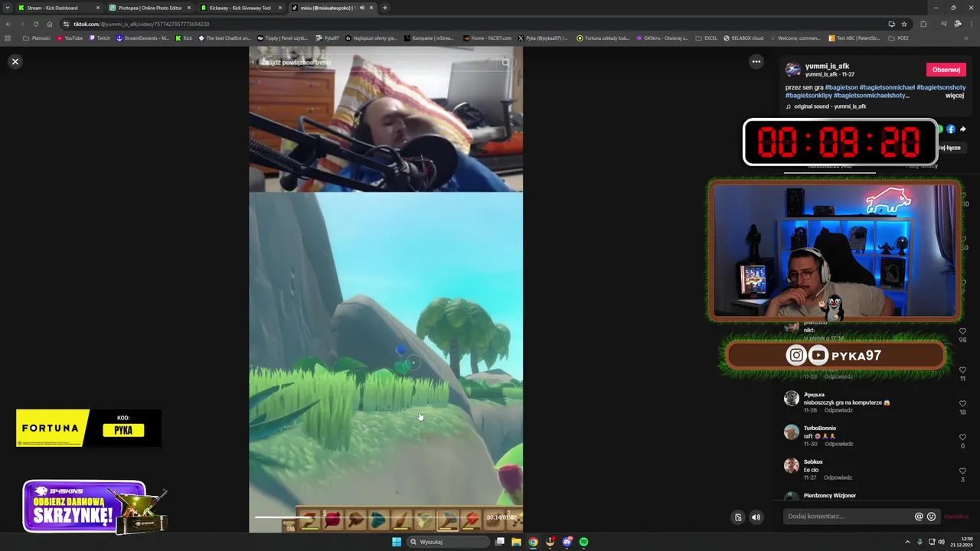Open File Explorer from the taskbar
The height and width of the screenshot is (551, 980).
click(517, 542)
